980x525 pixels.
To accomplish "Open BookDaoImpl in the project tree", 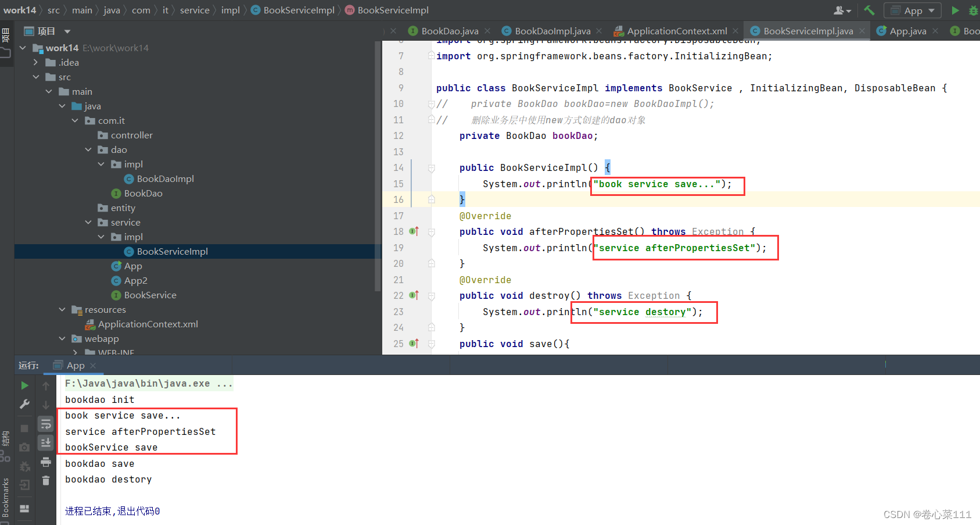I will coord(165,178).
